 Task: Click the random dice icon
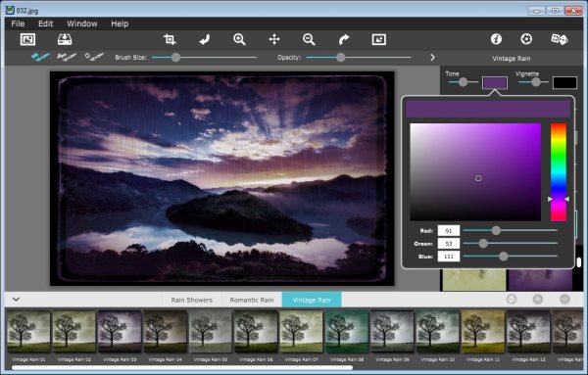(560, 39)
